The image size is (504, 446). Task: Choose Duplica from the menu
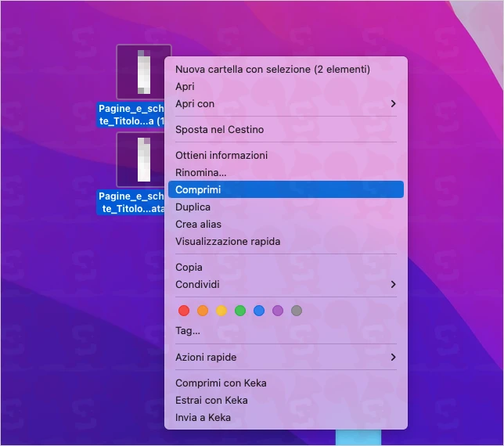pos(193,207)
